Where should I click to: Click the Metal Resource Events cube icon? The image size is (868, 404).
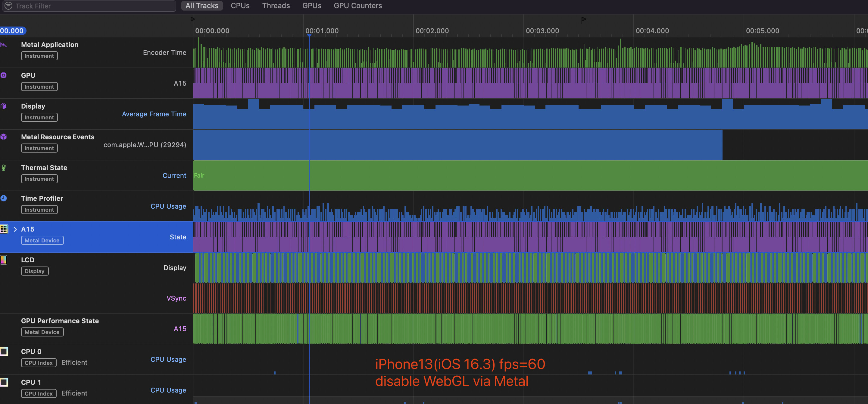(3, 137)
